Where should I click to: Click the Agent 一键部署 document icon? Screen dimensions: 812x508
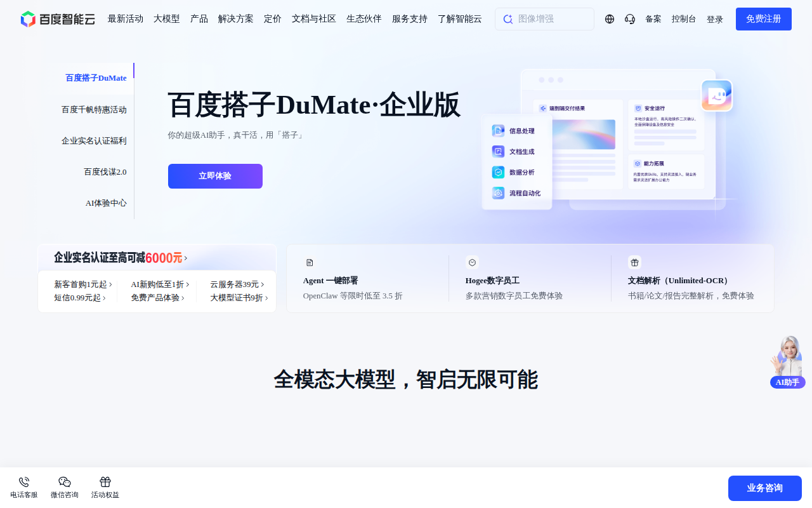tap(310, 262)
